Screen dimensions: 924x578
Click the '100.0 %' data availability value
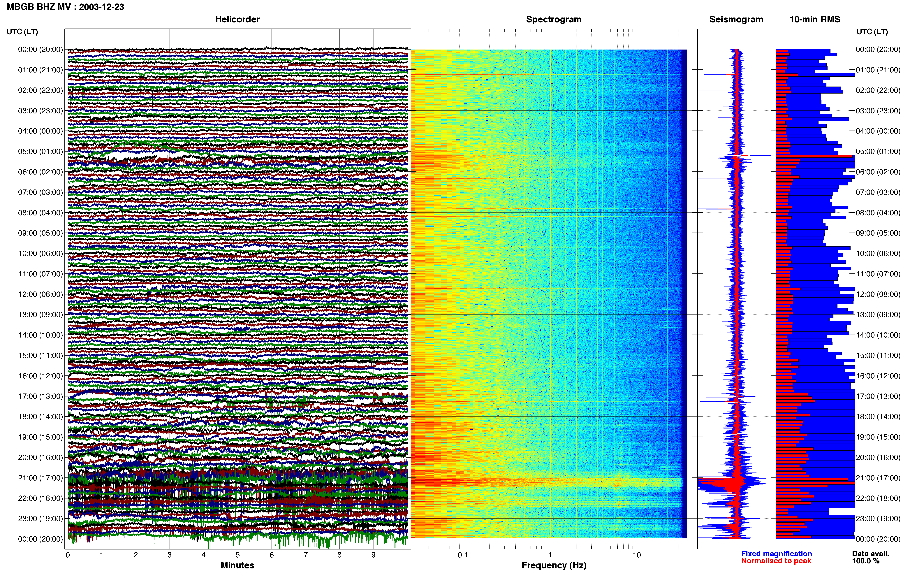pos(865,561)
